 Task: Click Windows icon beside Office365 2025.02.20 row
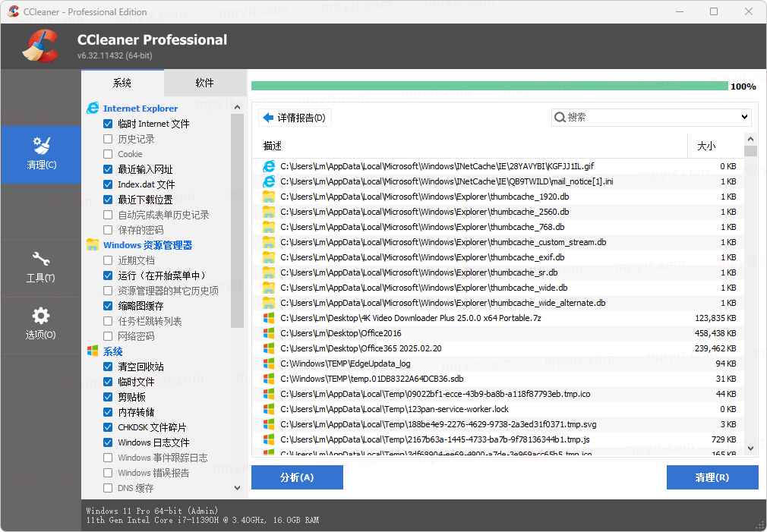coord(269,348)
